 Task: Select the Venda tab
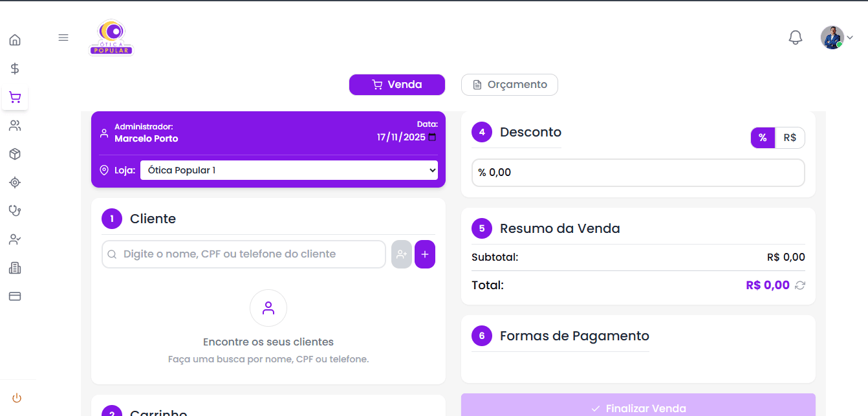click(396, 84)
